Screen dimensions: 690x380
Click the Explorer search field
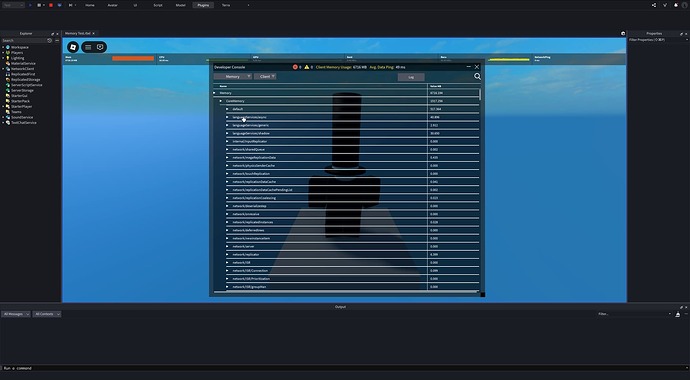pyautogui.click(x=24, y=40)
